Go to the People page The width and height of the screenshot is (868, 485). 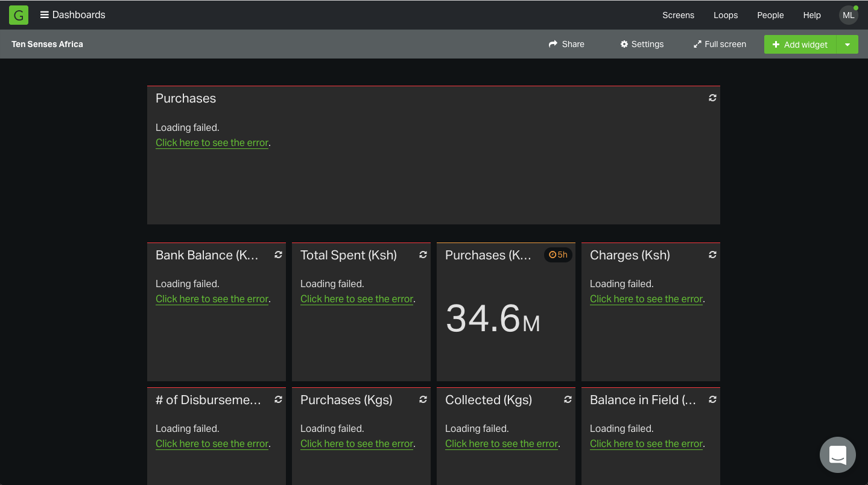point(770,15)
